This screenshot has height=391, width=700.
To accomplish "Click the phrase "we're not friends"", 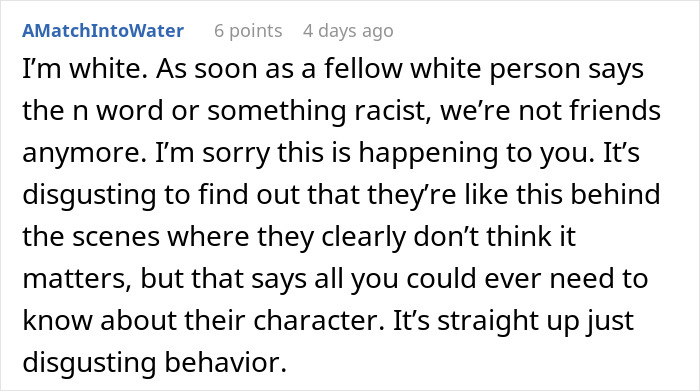I will click(550, 111).
